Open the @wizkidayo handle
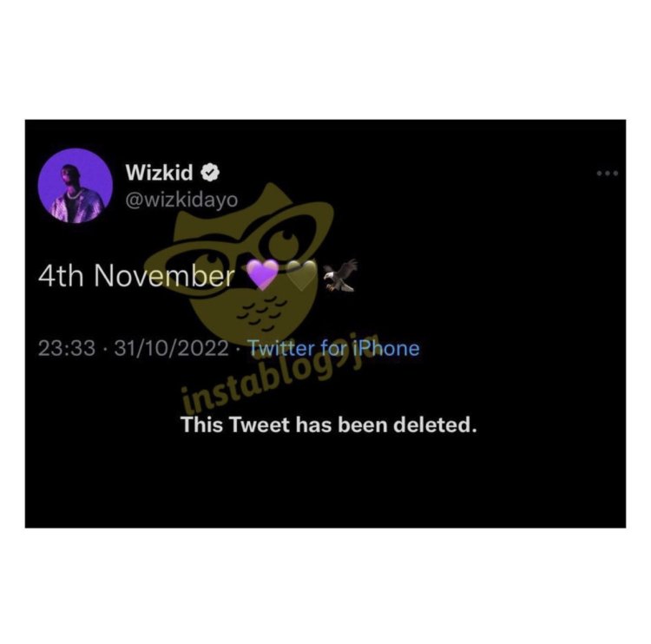This screenshot has width=651, height=644. tap(181, 200)
